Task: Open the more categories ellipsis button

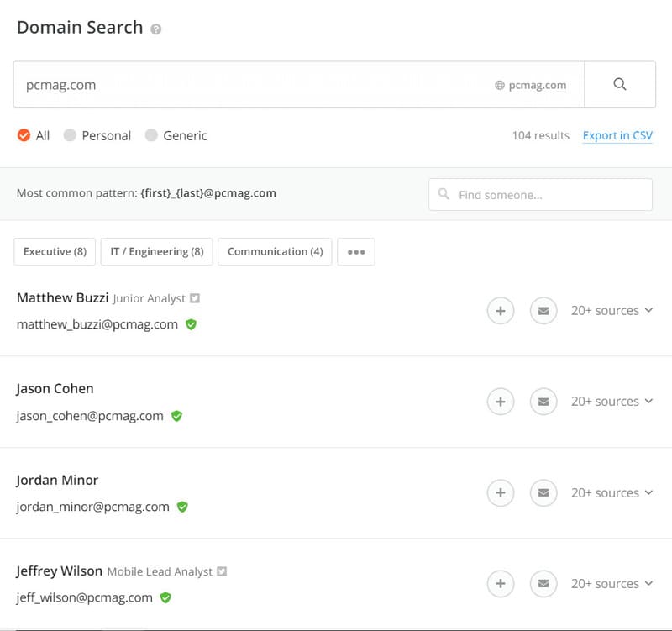Action: 356,250
